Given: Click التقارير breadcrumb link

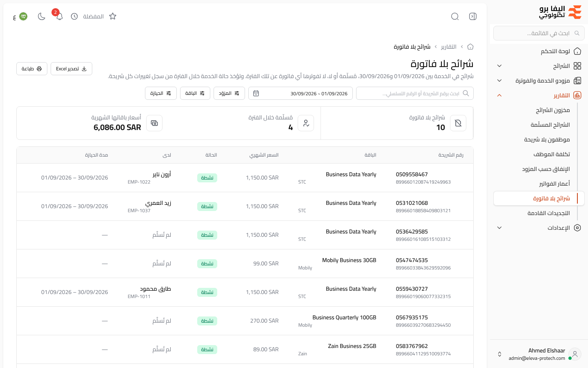Looking at the screenshot, I should coord(449,47).
